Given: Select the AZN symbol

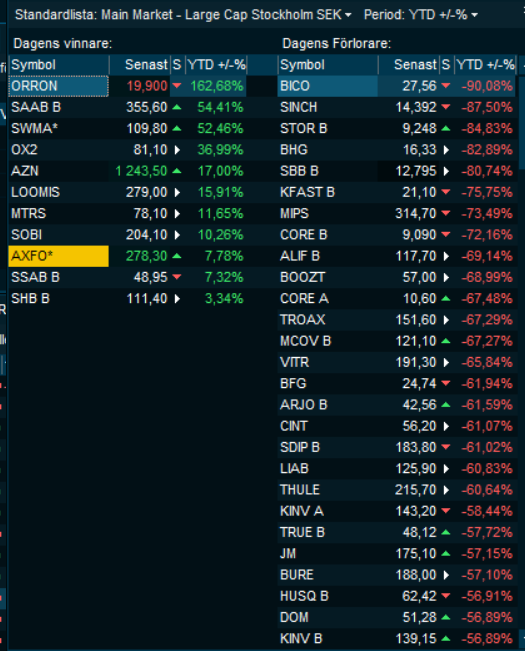Looking at the screenshot, I should click(x=25, y=171).
